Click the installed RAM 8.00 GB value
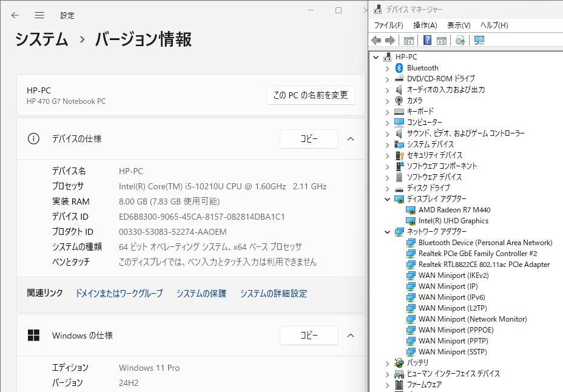 pos(169,201)
